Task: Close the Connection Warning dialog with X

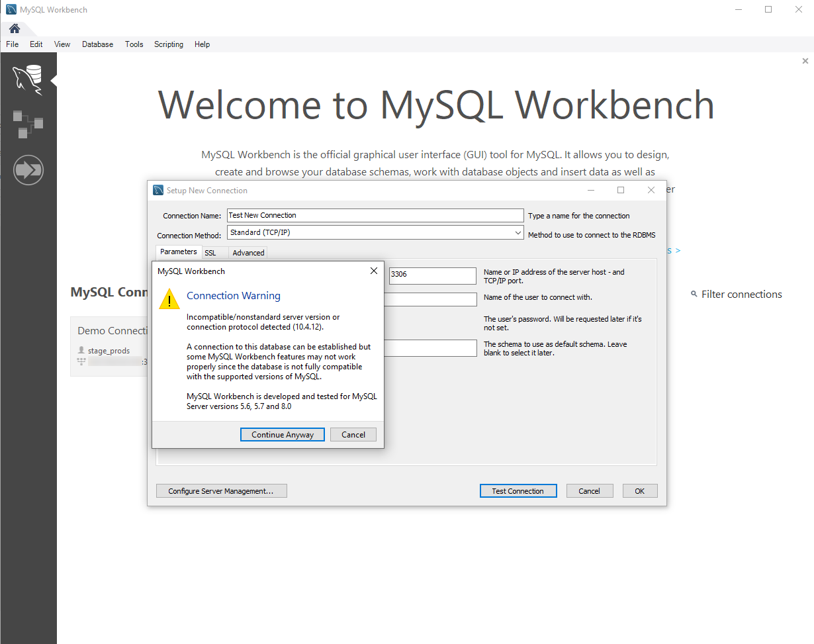Action: pyautogui.click(x=374, y=271)
